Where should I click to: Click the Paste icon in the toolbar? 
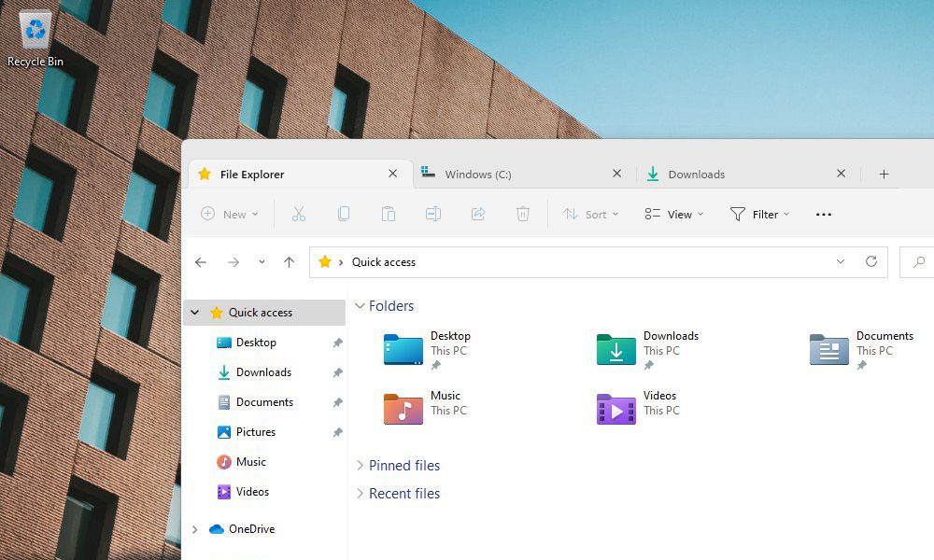tap(389, 214)
